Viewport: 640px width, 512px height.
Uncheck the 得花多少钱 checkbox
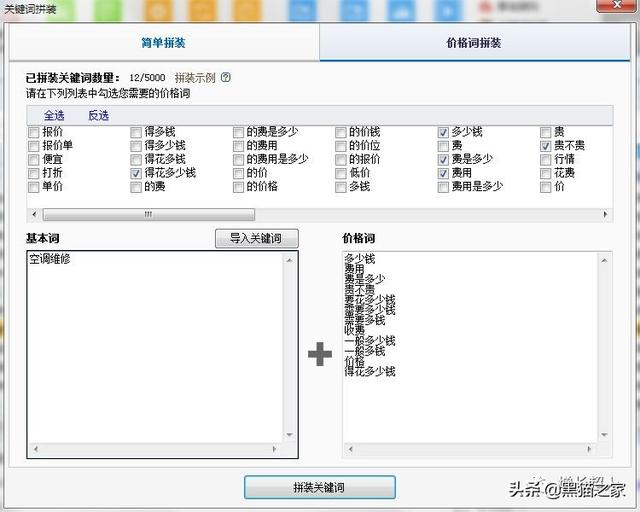[136, 173]
